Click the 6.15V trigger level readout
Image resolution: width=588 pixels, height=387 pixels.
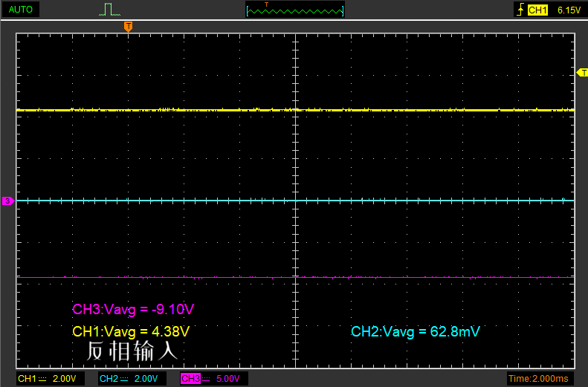(568, 10)
